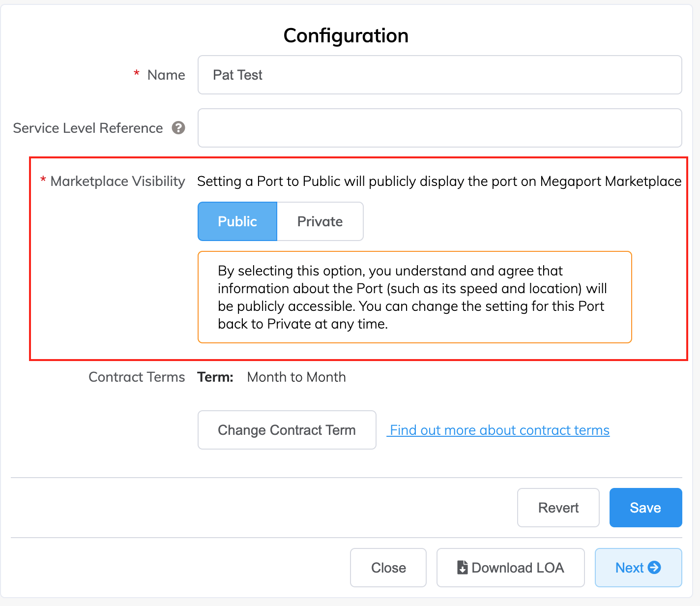Revert configuration changes
Viewport: 700px width, 606px height.
click(558, 508)
